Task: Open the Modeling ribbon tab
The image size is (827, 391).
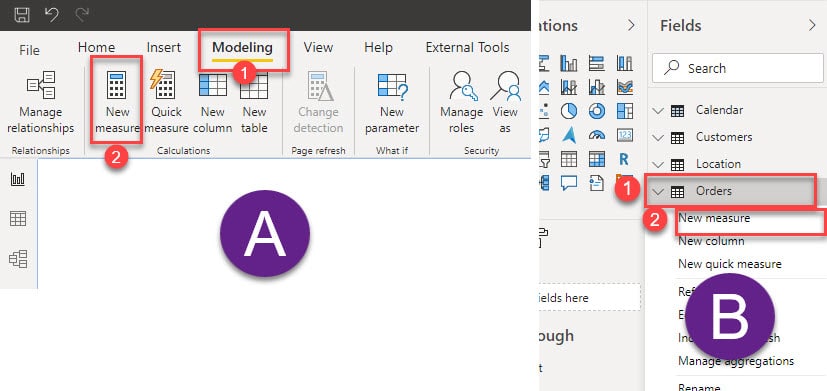Action: (x=243, y=48)
